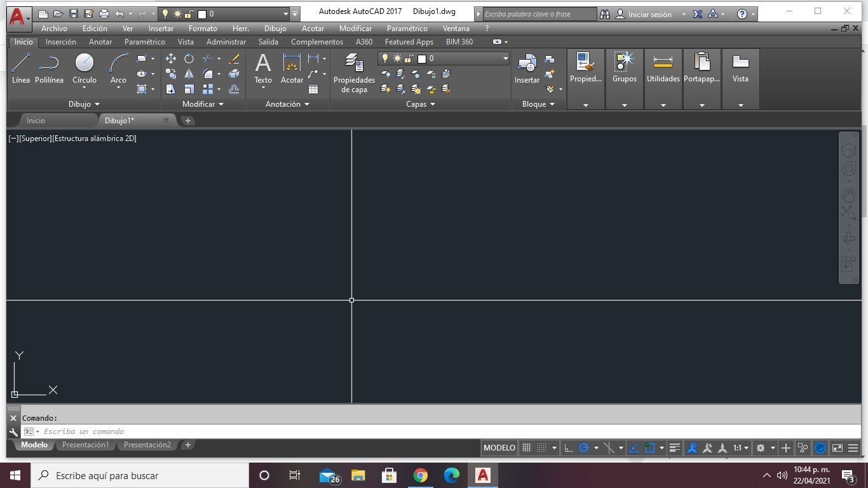Viewport: 868px width, 488px height.
Task: Select the Offset tool in Modificar
Action: click(x=234, y=89)
